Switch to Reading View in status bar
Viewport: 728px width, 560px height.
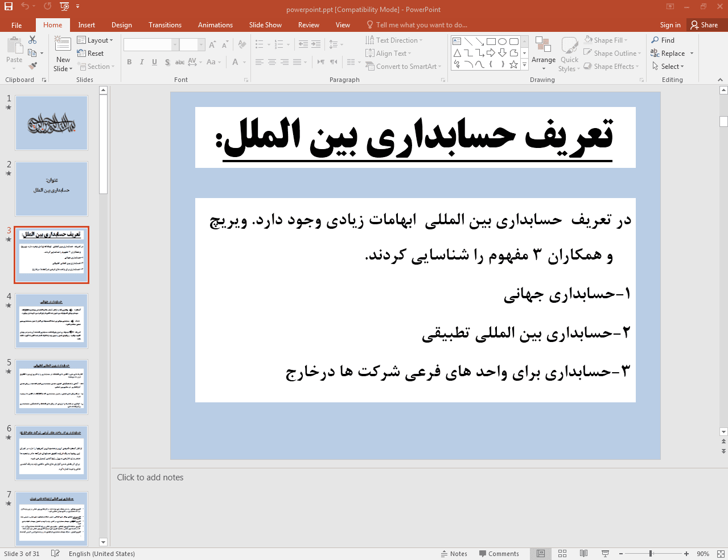click(x=583, y=554)
